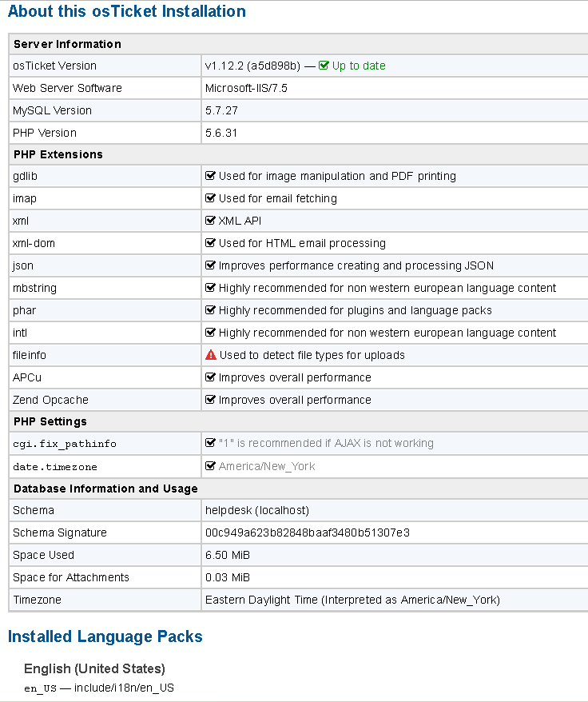Click the XML API check icon
This screenshot has height=702, width=588.
[x=210, y=220]
